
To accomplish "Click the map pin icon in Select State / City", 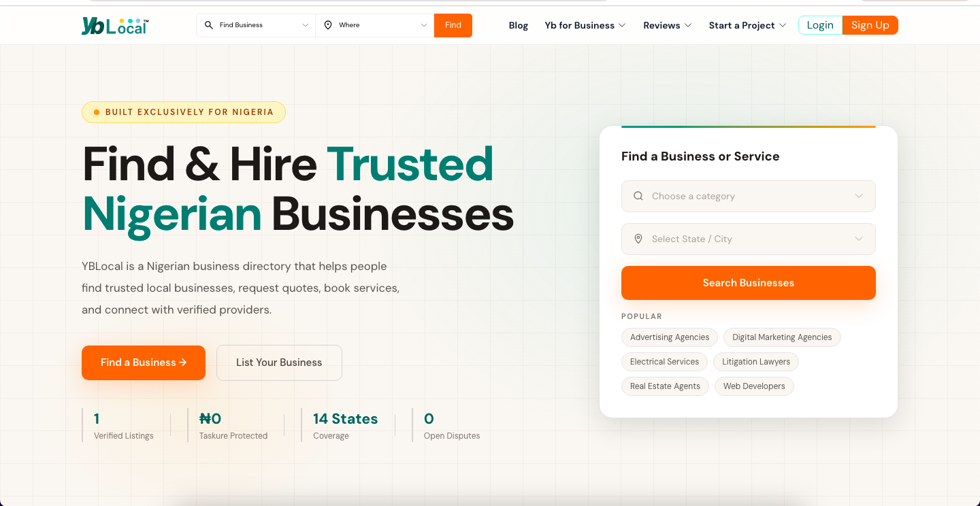I will pyautogui.click(x=638, y=239).
